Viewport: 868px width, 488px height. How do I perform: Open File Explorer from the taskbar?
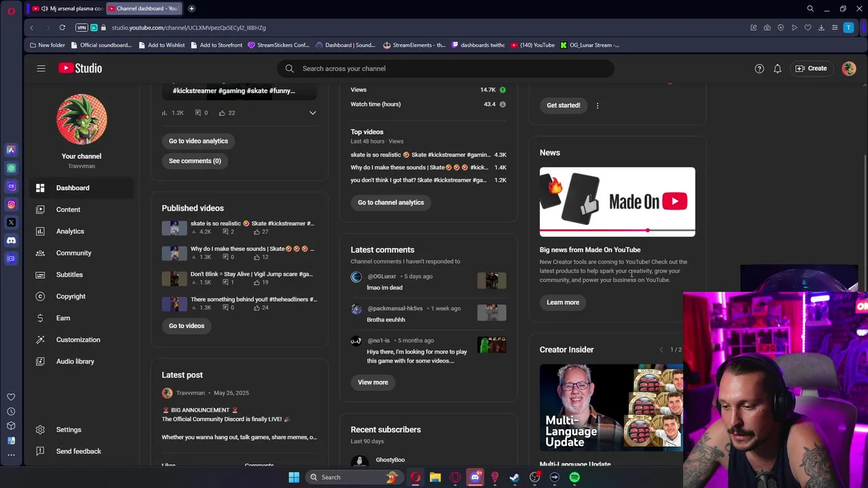pyautogui.click(x=435, y=477)
